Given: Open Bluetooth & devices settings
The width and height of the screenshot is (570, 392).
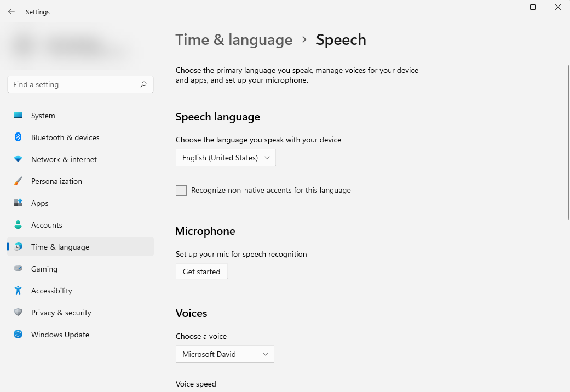Looking at the screenshot, I should (80, 137).
